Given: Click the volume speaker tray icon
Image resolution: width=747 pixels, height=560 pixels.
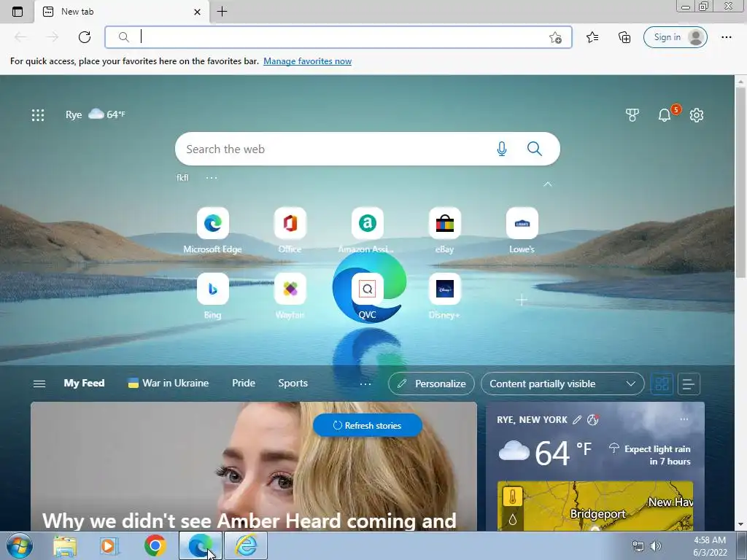Looking at the screenshot, I should (x=656, y=546).
